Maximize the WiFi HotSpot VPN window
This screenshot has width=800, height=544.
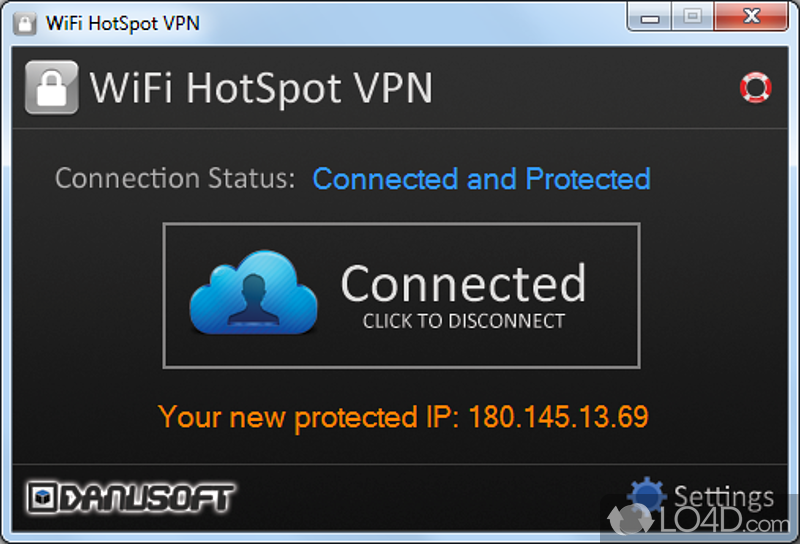(x=691, y=18)
